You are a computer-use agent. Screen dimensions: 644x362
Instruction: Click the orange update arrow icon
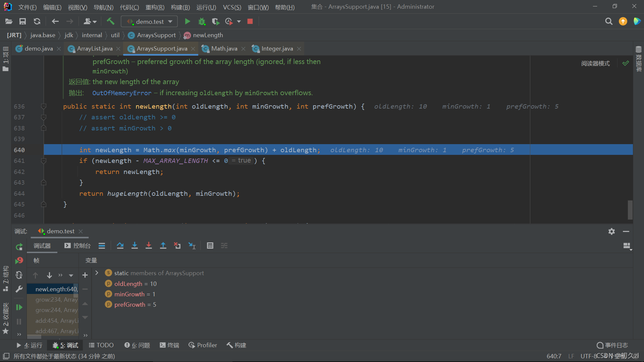click(x=623, y=21)
